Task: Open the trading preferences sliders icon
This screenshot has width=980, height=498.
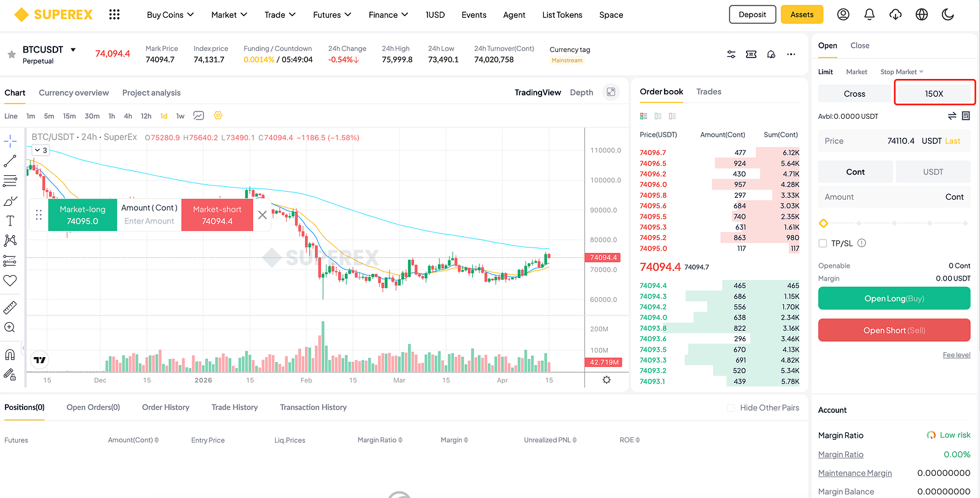Action: [731, 55]
